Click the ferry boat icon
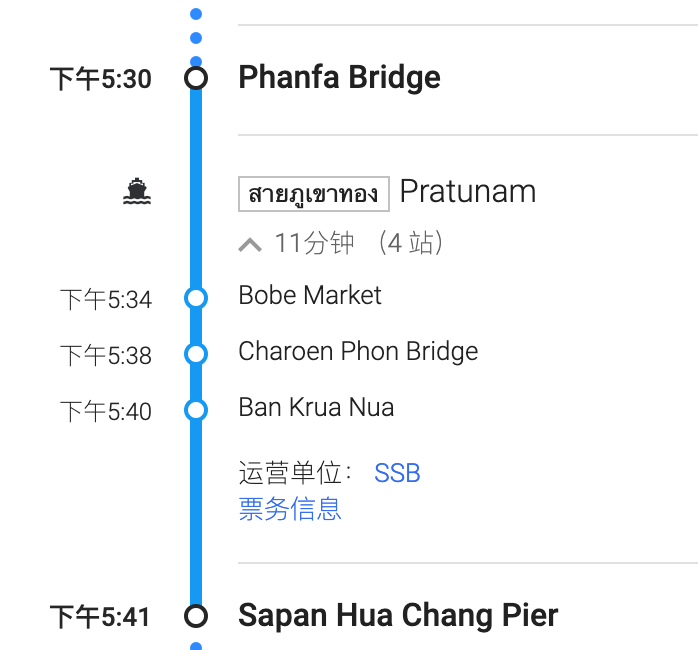The width and height of the screenshot is (698, 650). tap(137, 191)
